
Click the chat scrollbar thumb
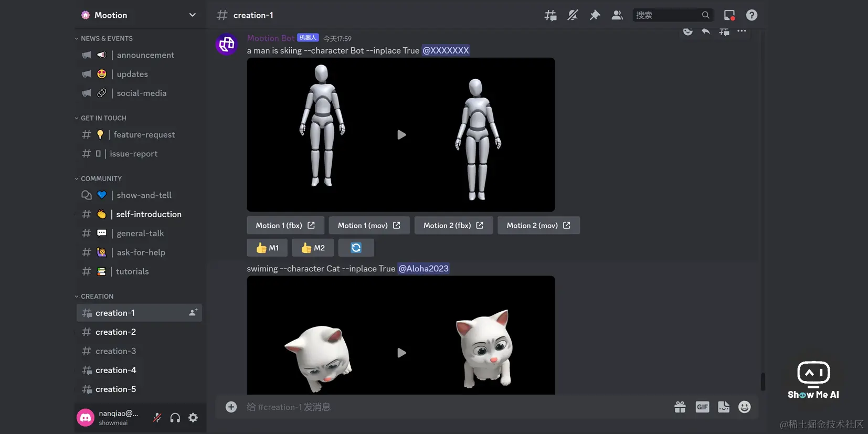point(763,382)
